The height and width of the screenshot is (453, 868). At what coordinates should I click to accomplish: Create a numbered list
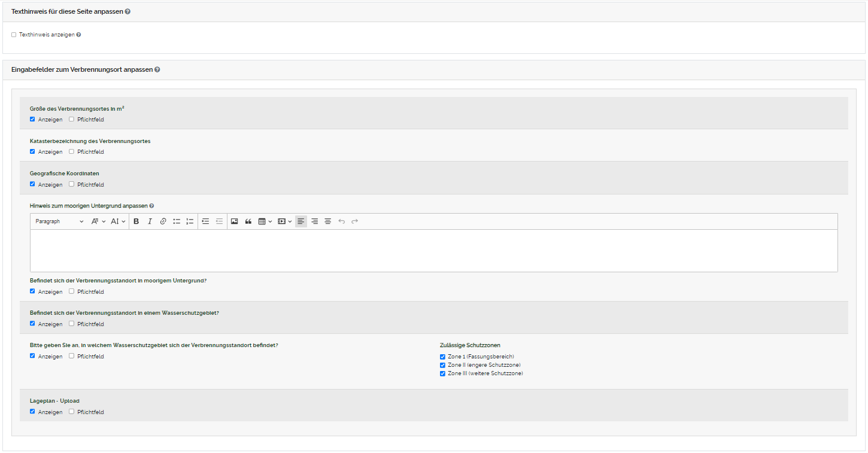[190, 221]
